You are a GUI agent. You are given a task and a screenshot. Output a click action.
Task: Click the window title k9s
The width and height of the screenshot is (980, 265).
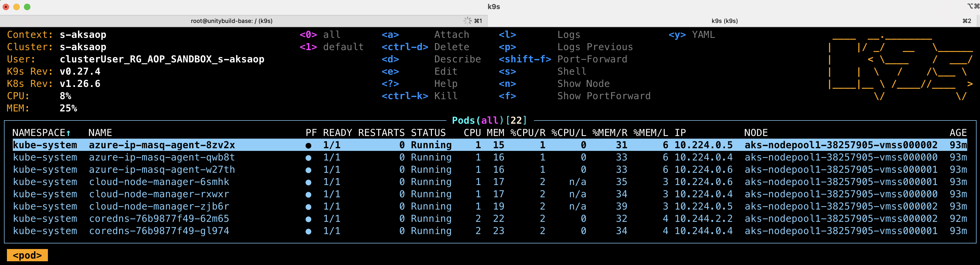494,7
